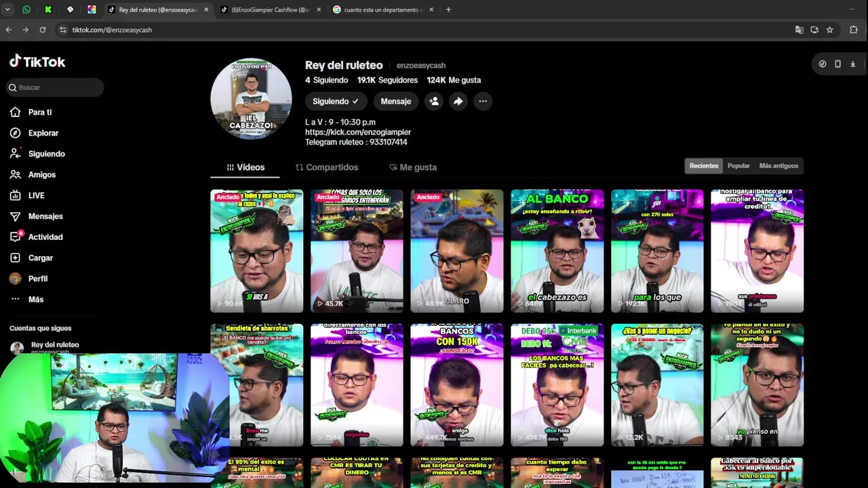Open the 19.1K Seguidores list

coord(387,80)
